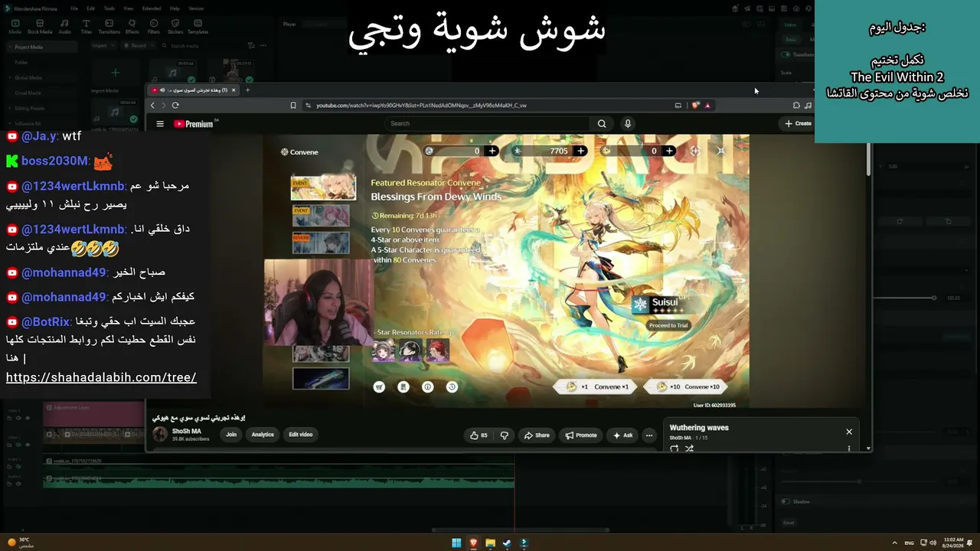Open Filmora from the taskbar
Screen dimensions: 980x551
tap(524, 543)
